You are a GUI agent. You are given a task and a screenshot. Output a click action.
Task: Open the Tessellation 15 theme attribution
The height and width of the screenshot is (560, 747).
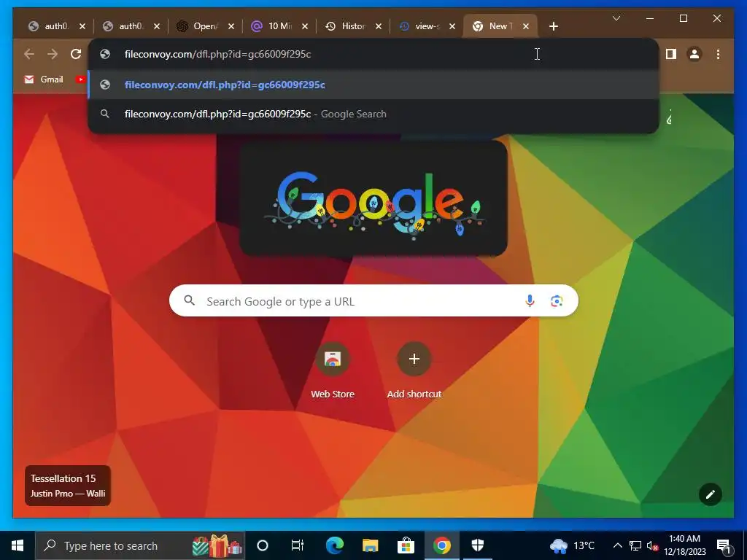click(68, 486)
